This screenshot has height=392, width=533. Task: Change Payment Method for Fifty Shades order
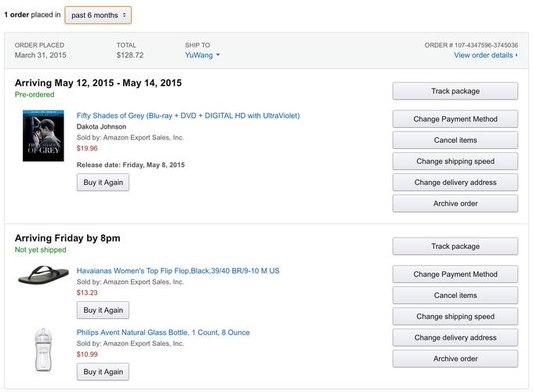point(455,119)
